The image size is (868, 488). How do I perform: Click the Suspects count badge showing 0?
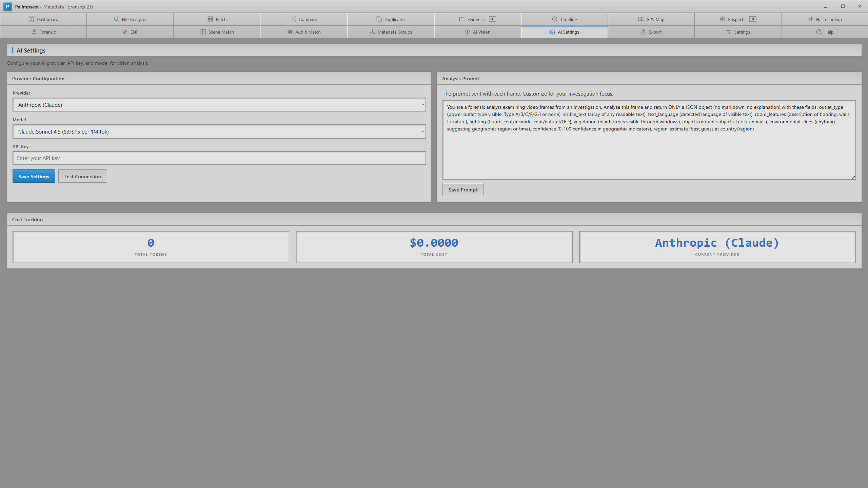pos(753,19)
